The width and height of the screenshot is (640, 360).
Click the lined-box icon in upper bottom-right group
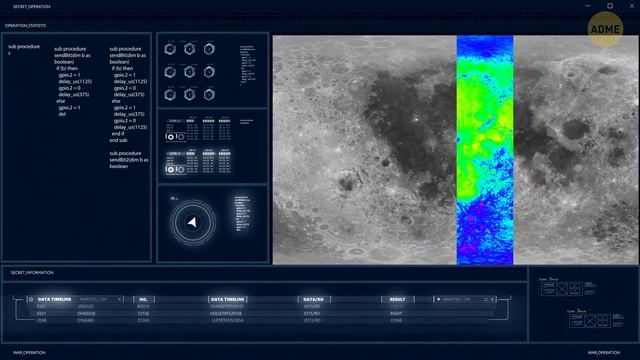pos(549,289)
